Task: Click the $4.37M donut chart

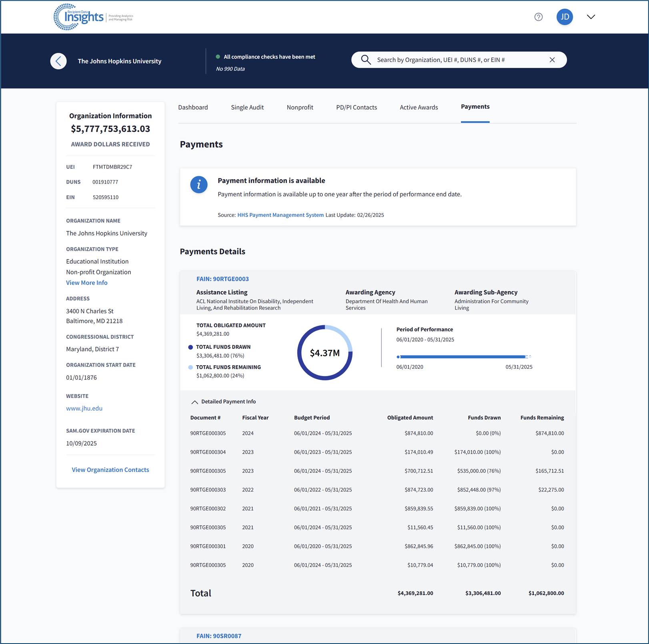Action: point(324,352)
